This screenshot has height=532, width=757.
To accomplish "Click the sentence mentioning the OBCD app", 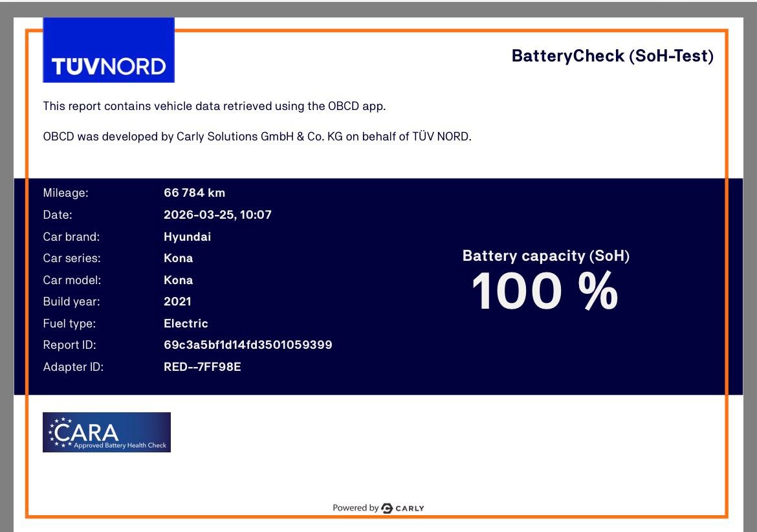I will point(214,106).
